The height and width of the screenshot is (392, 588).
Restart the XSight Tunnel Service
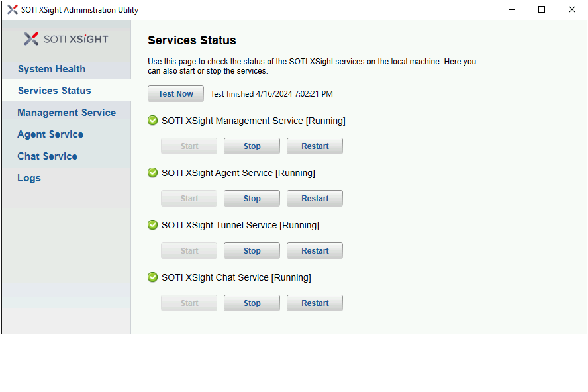(x=315, y=251)
